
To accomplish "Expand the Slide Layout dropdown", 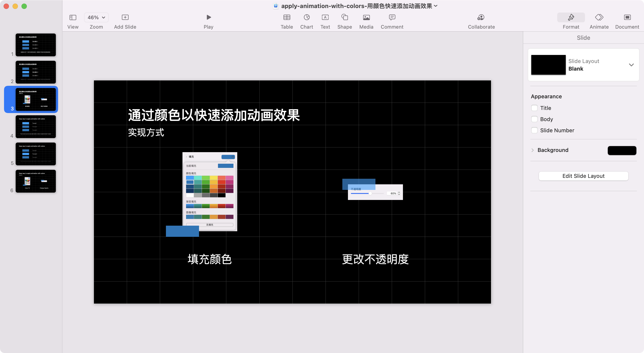I will pos(631,64).
